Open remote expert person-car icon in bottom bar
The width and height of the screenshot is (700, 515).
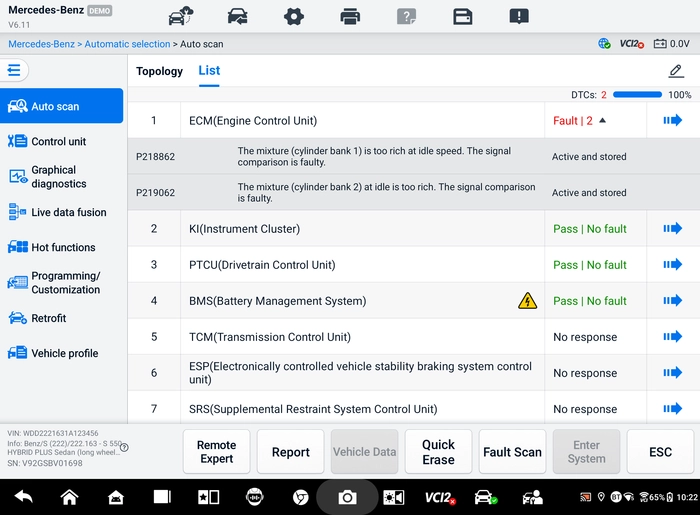pyautogui.click(x=533, y=497)
